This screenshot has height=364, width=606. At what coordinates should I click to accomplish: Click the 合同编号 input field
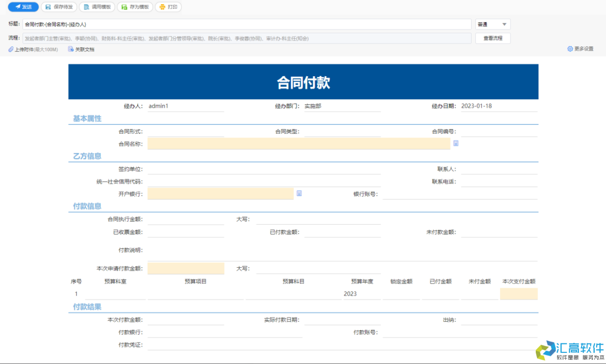(499, 131)
